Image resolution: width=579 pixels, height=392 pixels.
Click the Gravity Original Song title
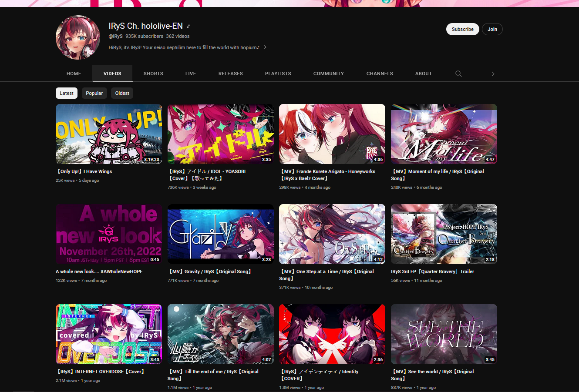[x=209, y=271]
